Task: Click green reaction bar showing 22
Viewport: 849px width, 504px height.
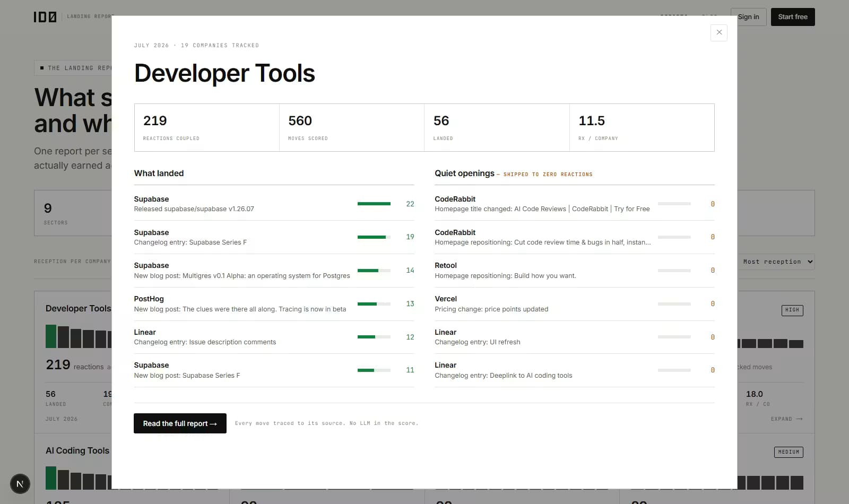Action: [374, 204]
